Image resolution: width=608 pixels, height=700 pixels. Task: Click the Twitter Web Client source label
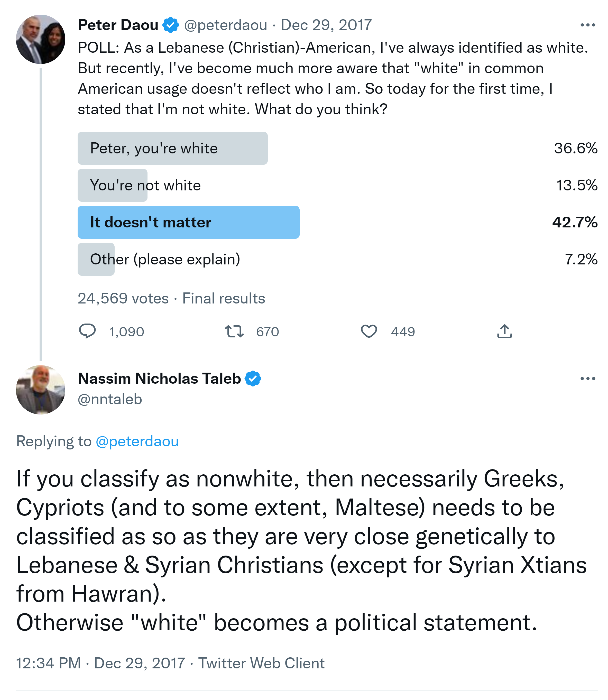point(261,663)
